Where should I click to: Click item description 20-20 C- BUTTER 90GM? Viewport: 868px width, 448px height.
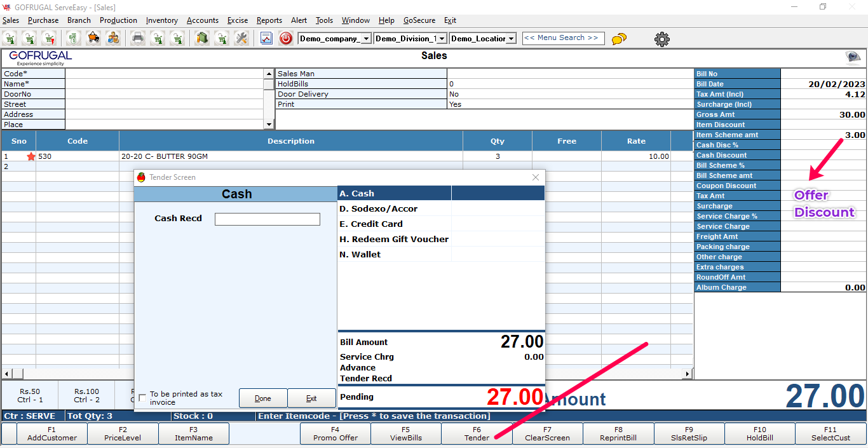coord(164,156)
